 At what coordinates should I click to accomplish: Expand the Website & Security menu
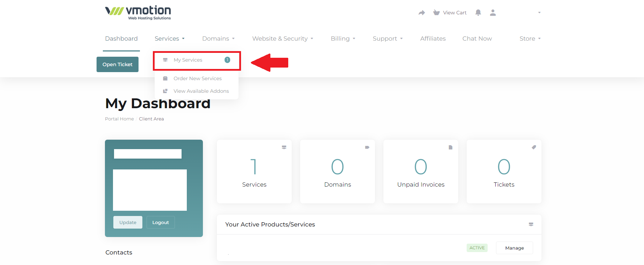pos(283,39)
